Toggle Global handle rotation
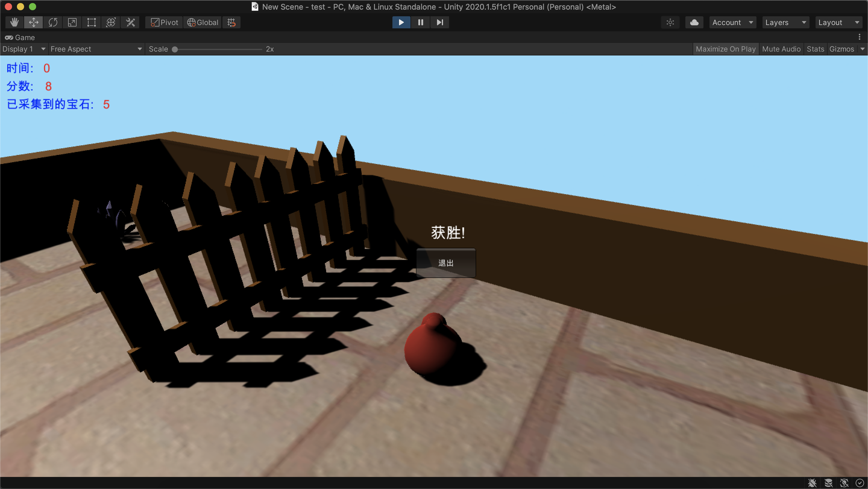 point(203,22)
